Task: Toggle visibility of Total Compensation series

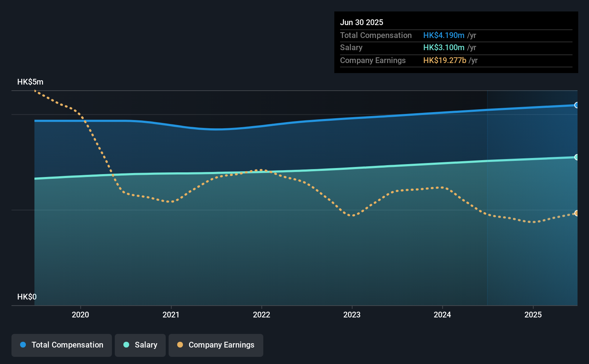Action: tap(61, 345)
